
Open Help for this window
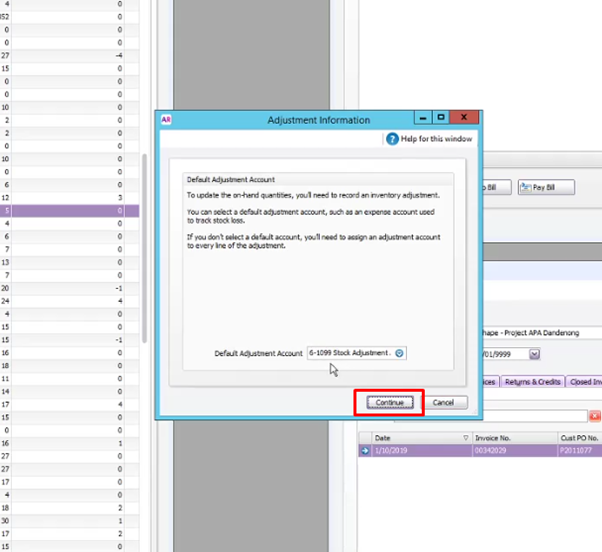pyautogui.click(x=429, y=139)
